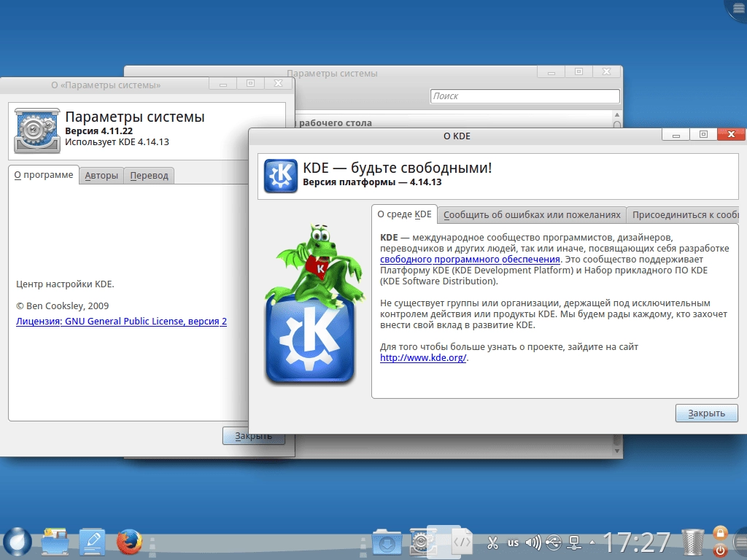Click the small KDE logo in the O KDE header
747x560 pixels.
click(x=280, y=176)
